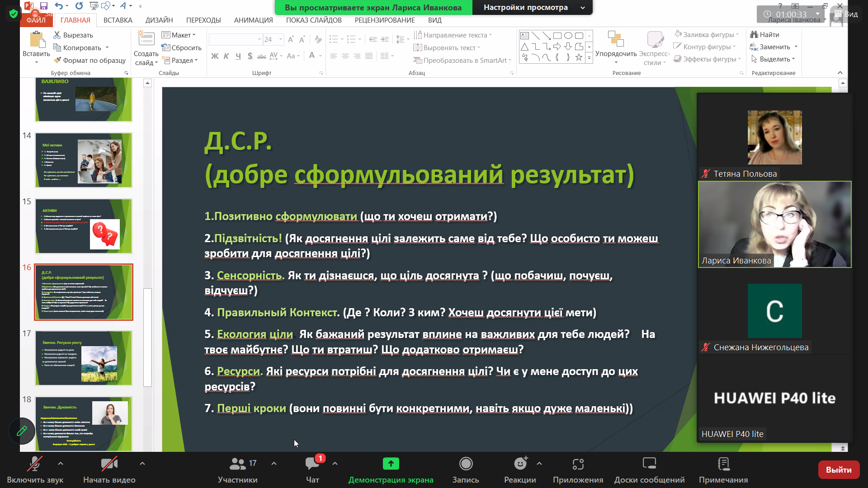Open the ВСТАВКА ribbon tab
Image resolution: width=868 pixels, height=488 pixels.
[118, 20]
